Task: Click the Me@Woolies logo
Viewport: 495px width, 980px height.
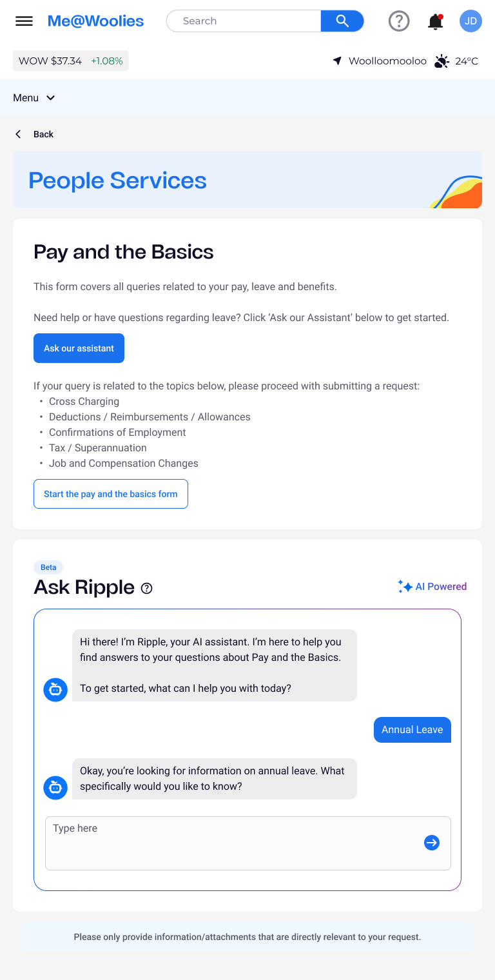Action: point(96,21)
